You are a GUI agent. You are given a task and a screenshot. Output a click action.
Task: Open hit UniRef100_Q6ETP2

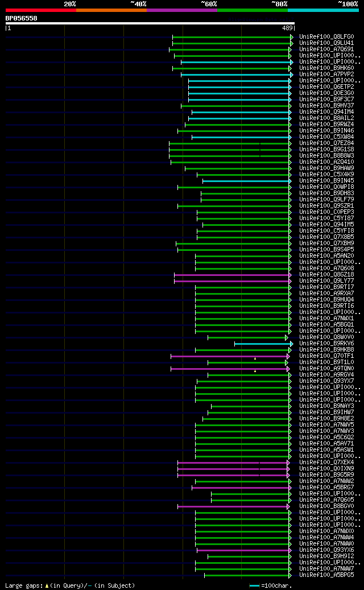pyautogui.click(x=326, y=87)
